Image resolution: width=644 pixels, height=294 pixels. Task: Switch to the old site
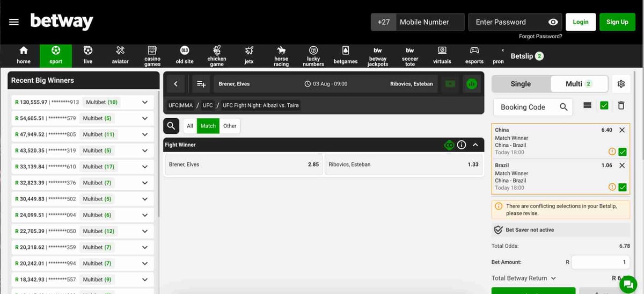(185, 55)
